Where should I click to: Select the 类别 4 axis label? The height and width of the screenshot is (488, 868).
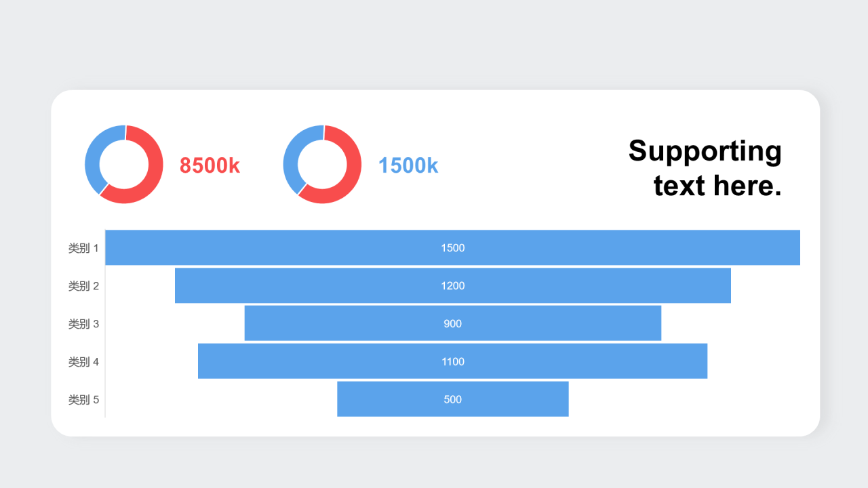(x=83, y=362)
